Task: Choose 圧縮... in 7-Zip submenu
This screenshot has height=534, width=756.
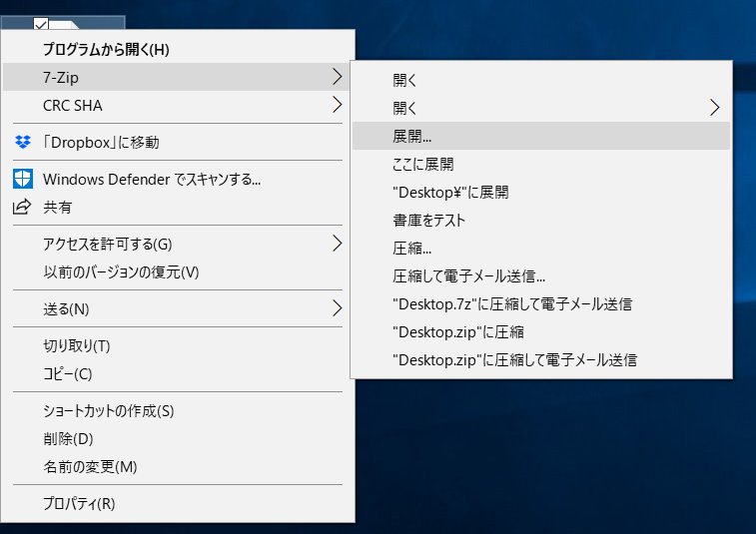Action: click(x=541, y=248)
